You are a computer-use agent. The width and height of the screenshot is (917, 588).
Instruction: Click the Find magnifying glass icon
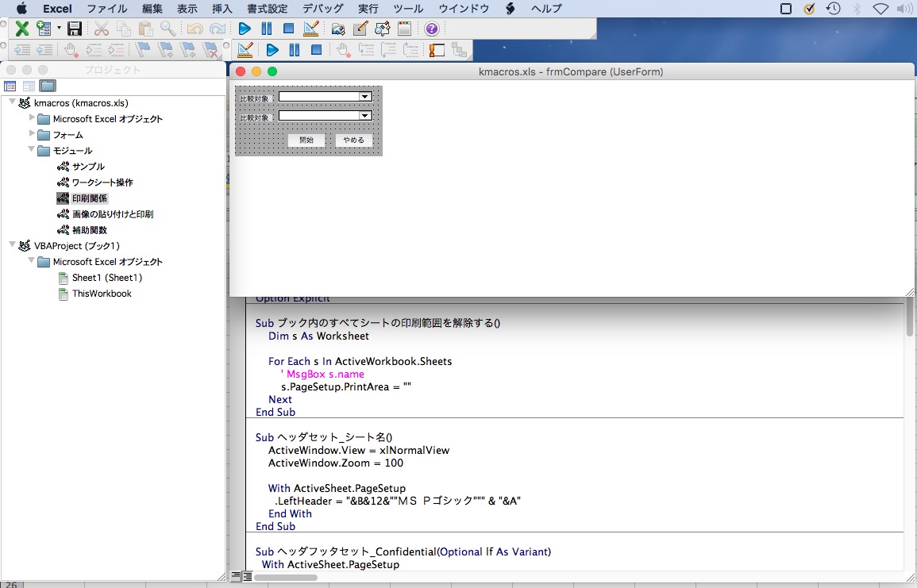coord(168,29)
